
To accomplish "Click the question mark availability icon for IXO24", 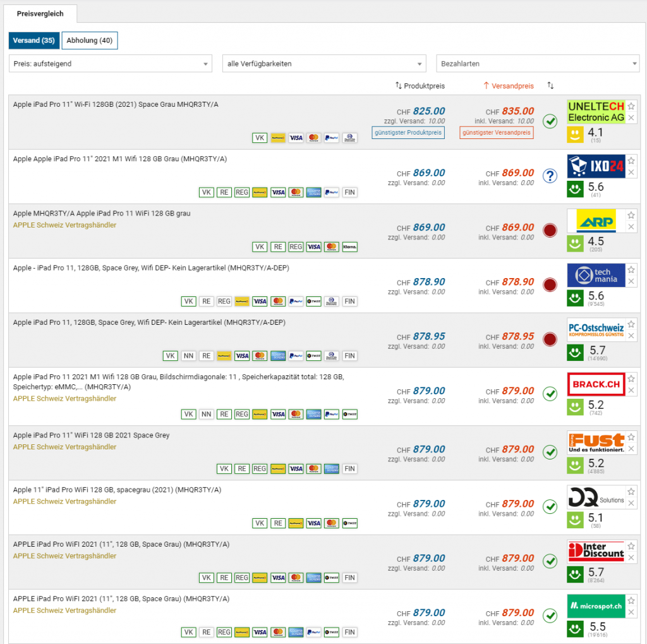I will (x=550, y=176).
